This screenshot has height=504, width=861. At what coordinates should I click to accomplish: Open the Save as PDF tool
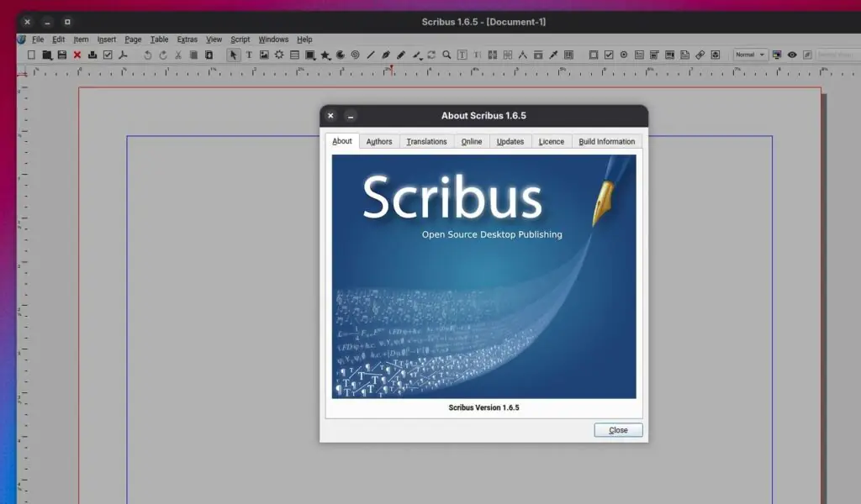pos(123,54)
